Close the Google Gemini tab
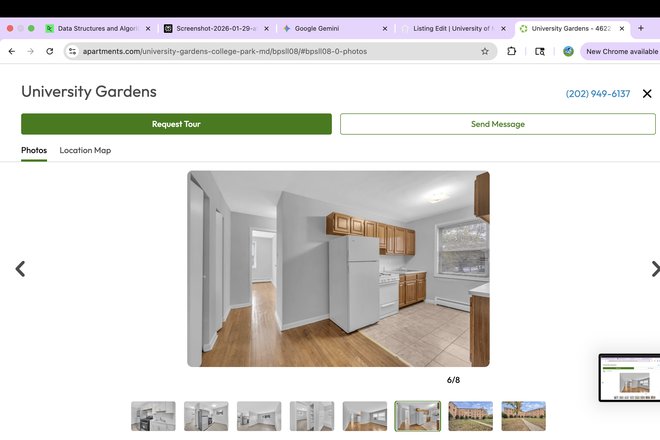Viewport: 660px width, 440px height. [385, 29]
